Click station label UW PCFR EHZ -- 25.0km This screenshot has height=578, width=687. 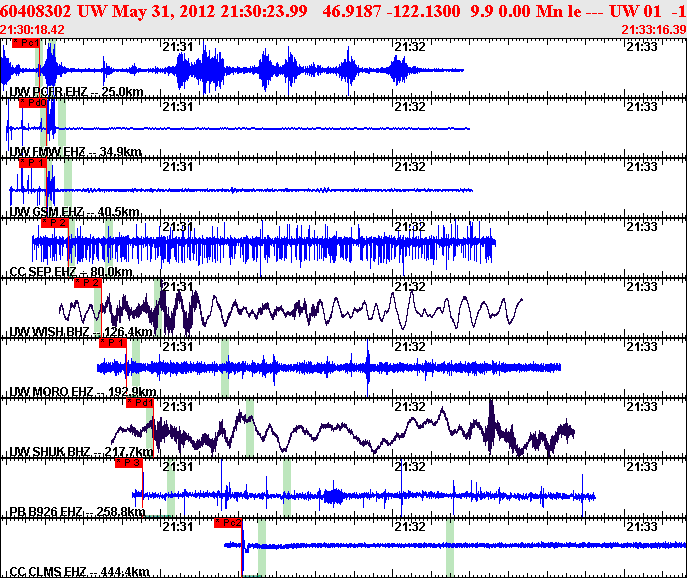pos(76,92)
